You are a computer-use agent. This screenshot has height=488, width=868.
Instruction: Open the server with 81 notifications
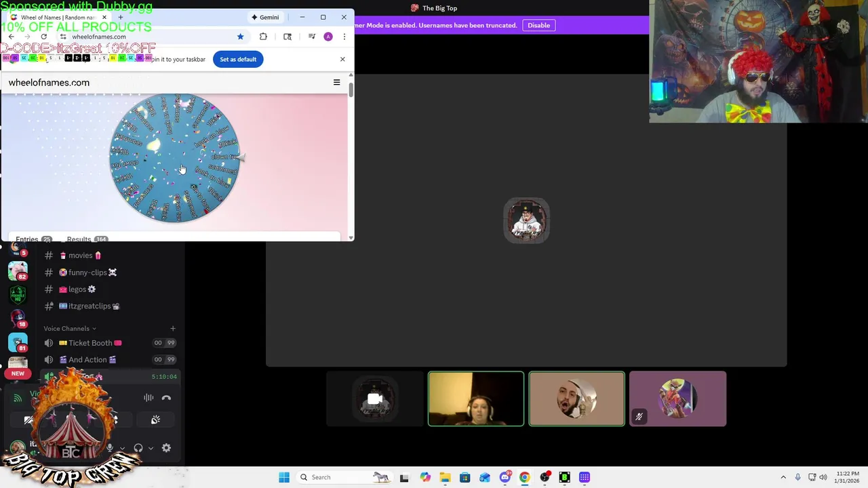point(18,343)
